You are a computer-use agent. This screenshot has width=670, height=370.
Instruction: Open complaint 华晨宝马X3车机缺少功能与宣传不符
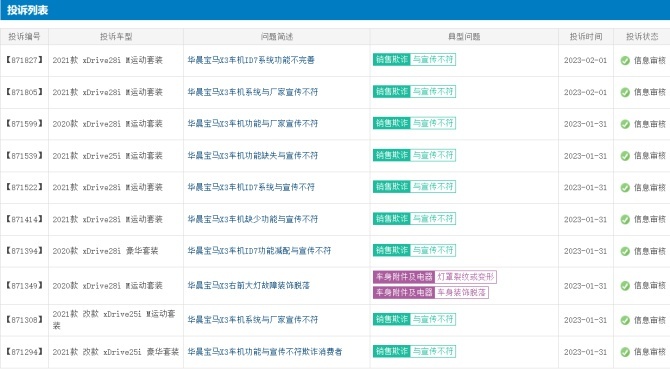(x=253, y=219)
